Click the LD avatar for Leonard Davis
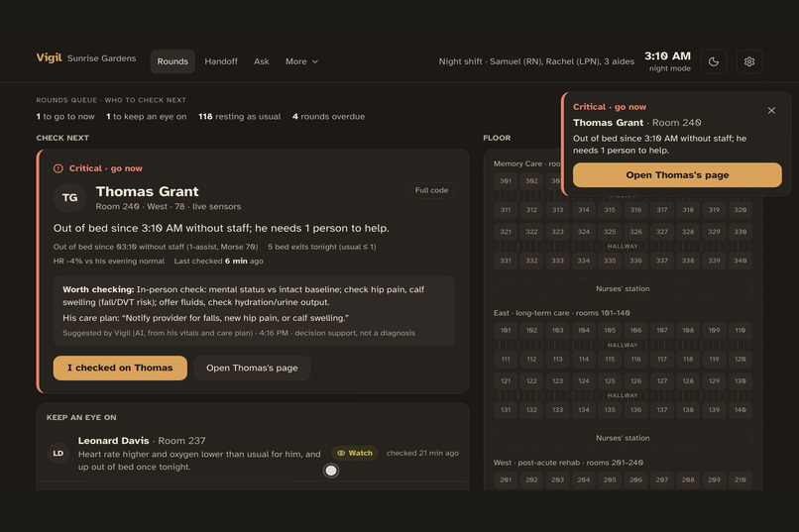The image size is (799, 532). click(x=58, y=453)
